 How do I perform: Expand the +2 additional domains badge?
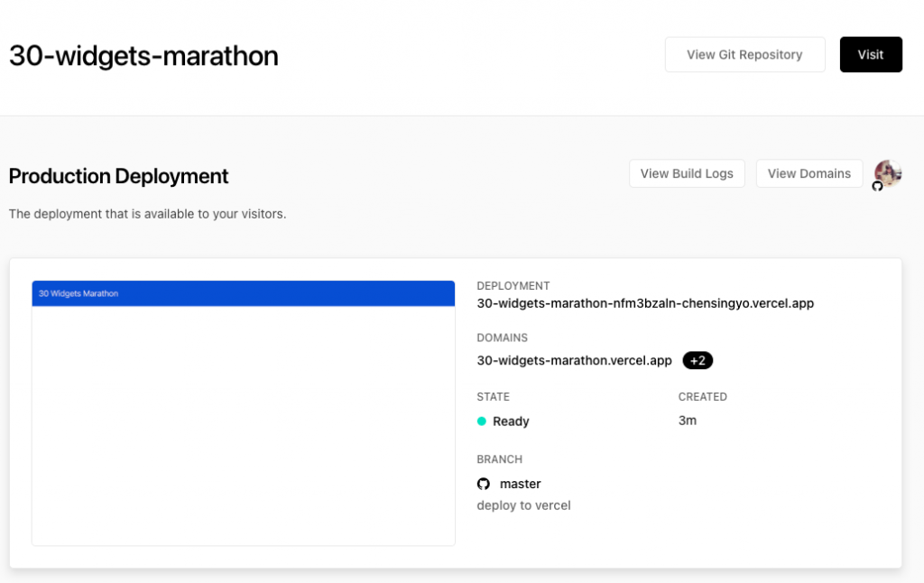(698, 360)
